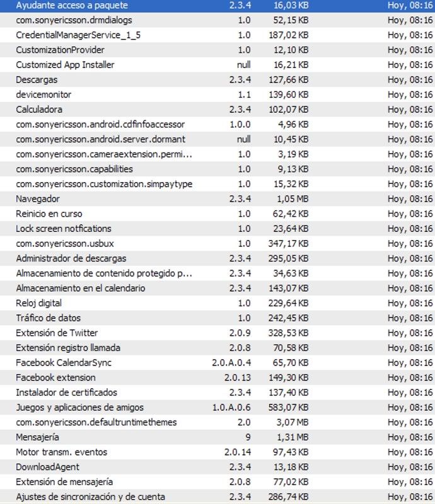435x504 pixels.
Task: Select the Facebook CalendarSync entry
Action: click(217, 363)
